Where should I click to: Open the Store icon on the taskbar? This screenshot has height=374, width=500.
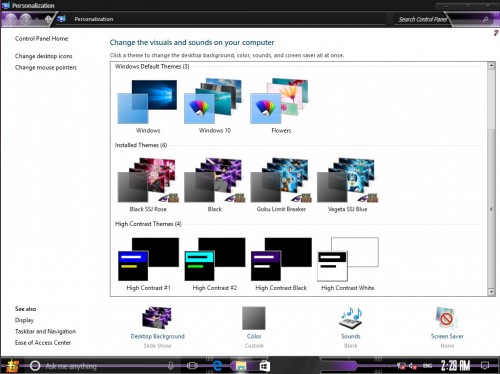[264, 366]
